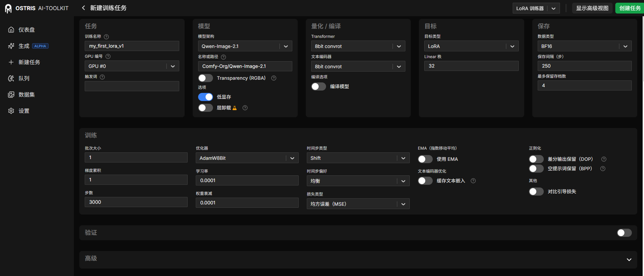Open the Transformer 8bit convrot dropdown
The image size is (644, 276).
pos(358,46)
